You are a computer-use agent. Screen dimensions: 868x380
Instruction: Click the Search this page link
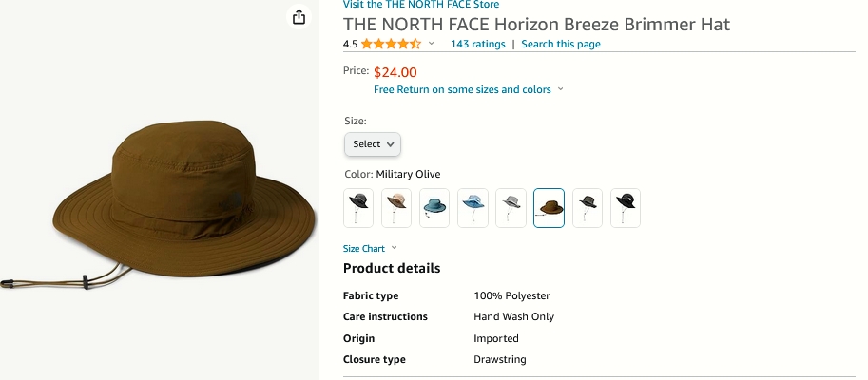(x=561, y=44)
